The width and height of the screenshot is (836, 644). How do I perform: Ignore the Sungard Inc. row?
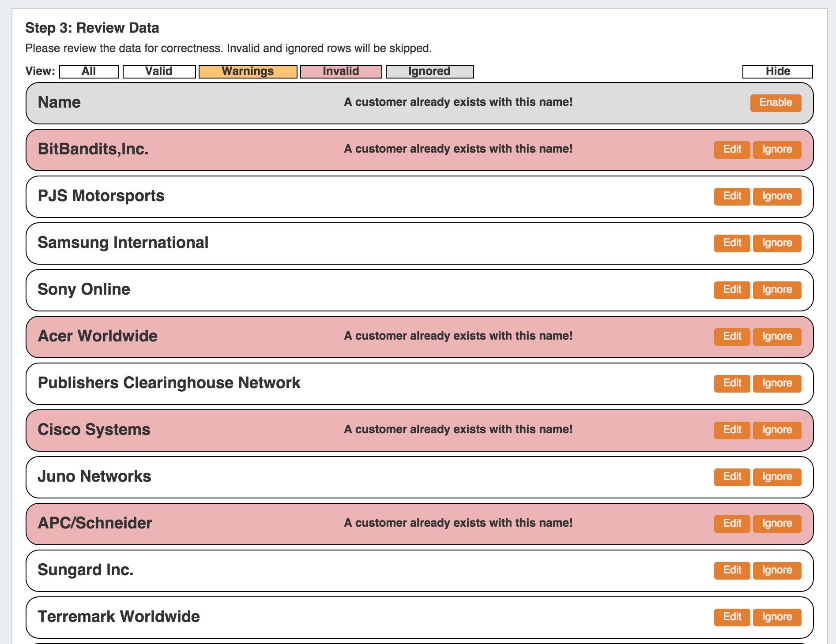(x=777, y=570)
